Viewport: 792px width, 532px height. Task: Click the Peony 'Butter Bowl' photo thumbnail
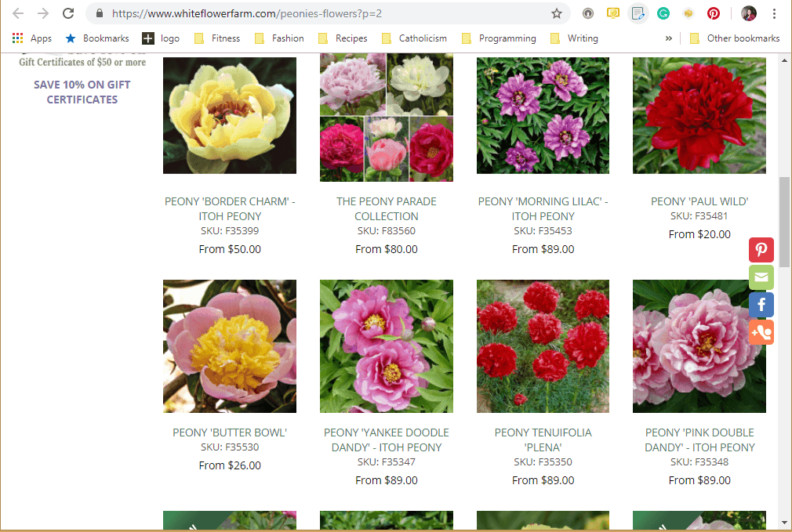click(229, 346)
